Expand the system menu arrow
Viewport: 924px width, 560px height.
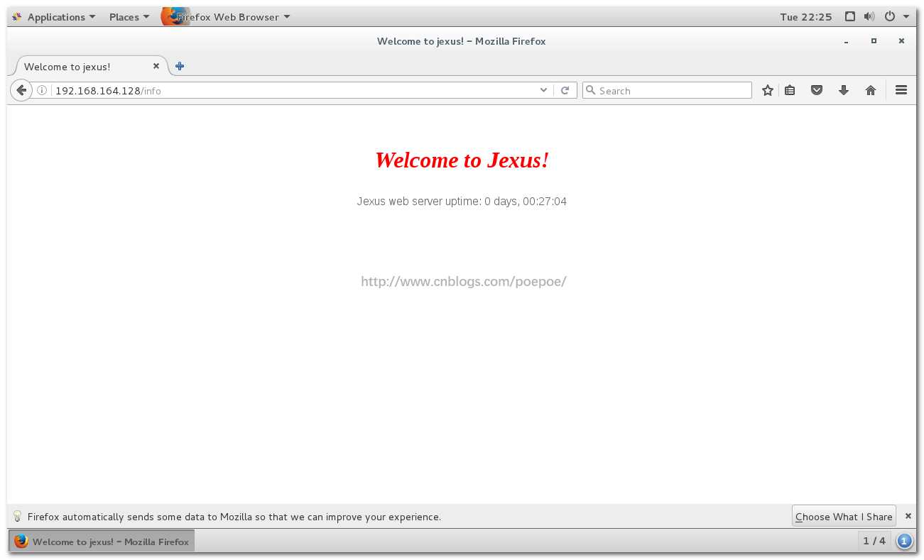tap(906, 17)
